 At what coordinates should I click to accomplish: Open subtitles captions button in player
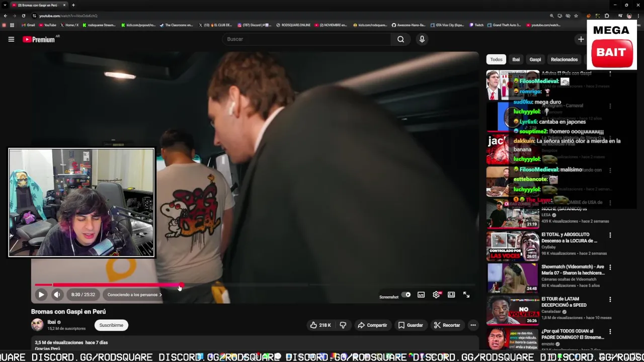pyautogui.click(x=421, y=295)
